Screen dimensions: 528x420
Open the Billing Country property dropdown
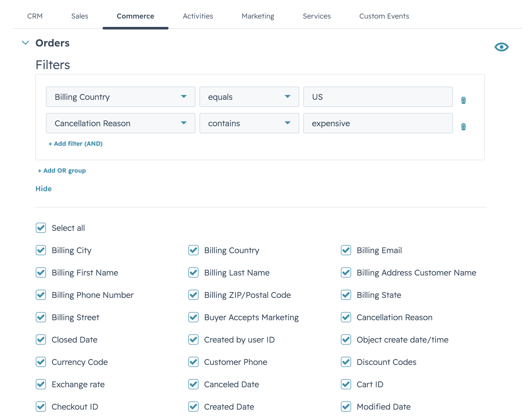(121, 97)
